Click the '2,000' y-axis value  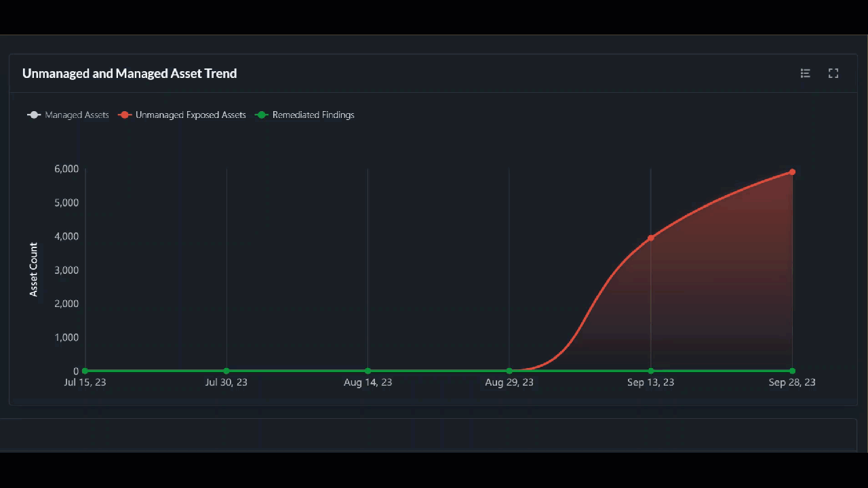point(66,304)
